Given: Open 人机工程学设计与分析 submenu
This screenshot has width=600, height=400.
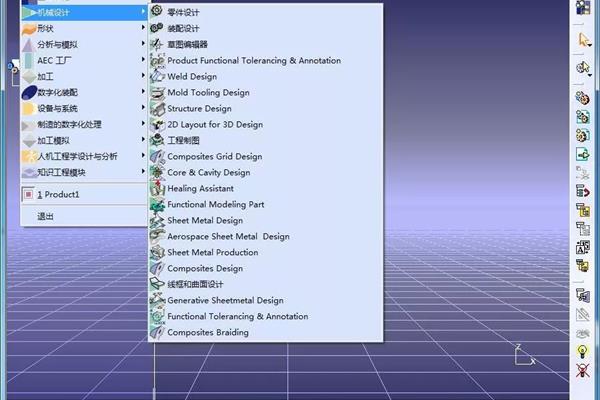Looking at the screenshot, I should tap(84, 157).
